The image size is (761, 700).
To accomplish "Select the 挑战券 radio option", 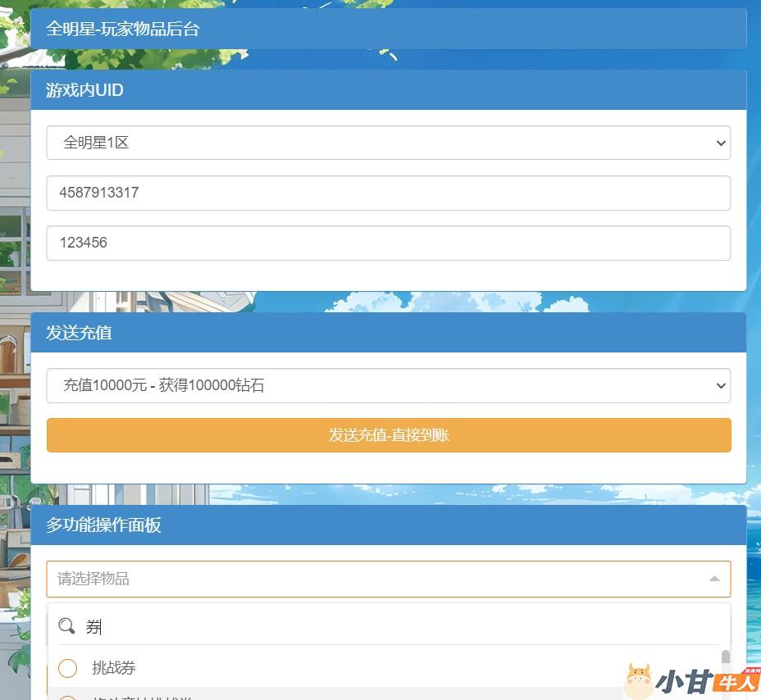I will 68,668.
